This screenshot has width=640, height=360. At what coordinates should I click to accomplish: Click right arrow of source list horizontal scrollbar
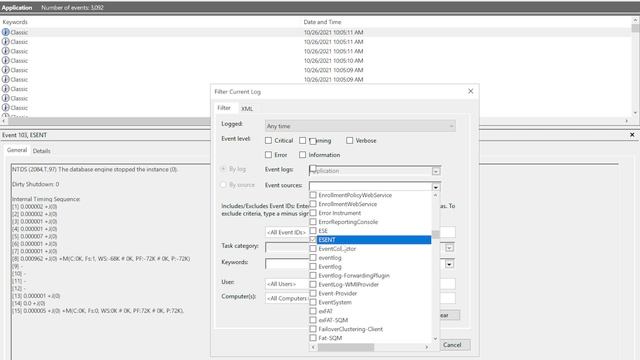(427, 347)
